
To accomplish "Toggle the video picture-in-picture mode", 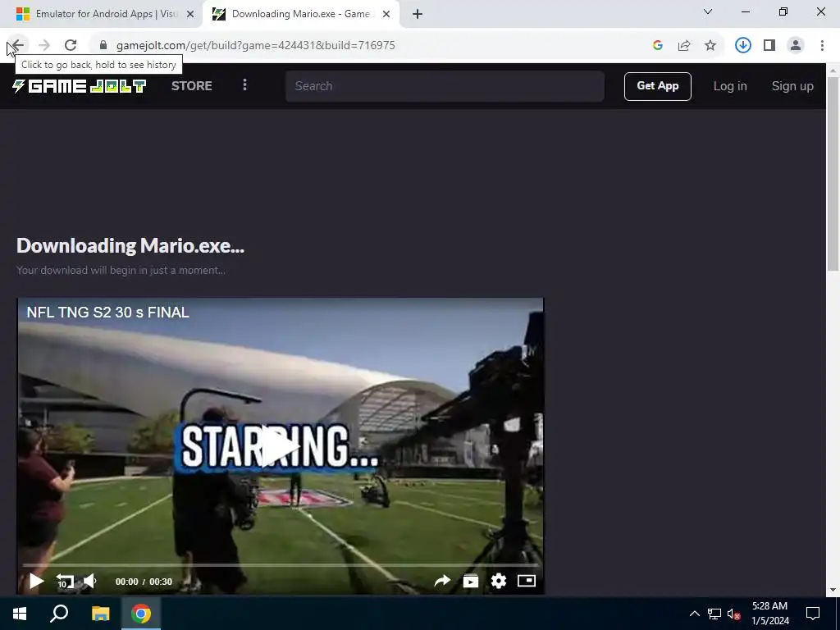I will pyautogui.click(x=527, y=581).
